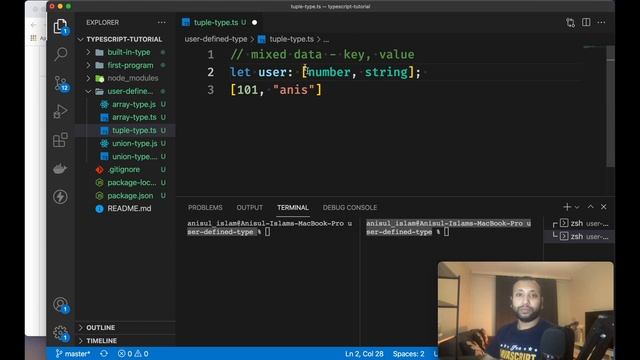Collapse the TYPESCRIPT-TUTORIAL root folder
The width and height of the screenshot is (640, 360).
coord(124,39)
